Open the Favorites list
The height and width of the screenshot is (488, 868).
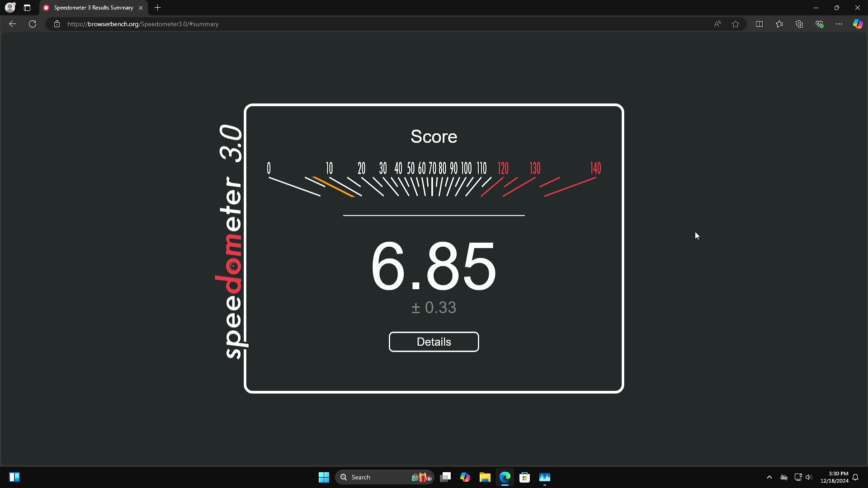point(779,24)
